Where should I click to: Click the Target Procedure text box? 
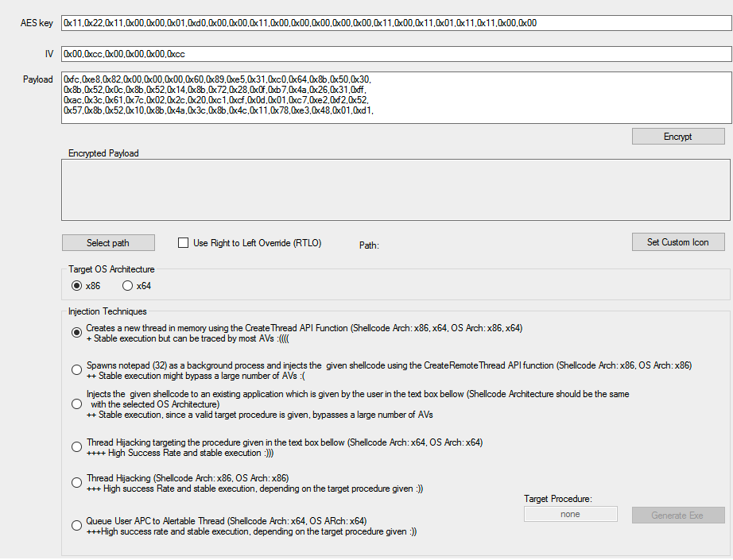[x=570, y=514]
